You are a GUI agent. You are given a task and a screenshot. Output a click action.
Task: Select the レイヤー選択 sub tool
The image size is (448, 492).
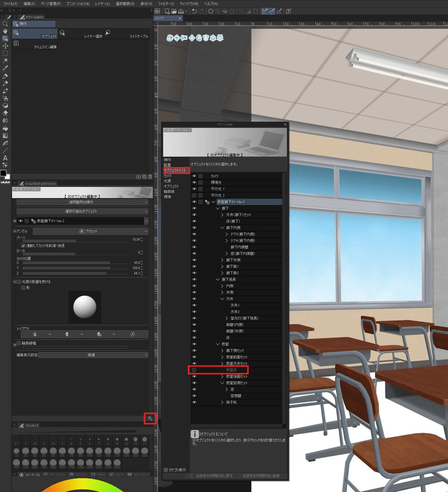[81, 34]
